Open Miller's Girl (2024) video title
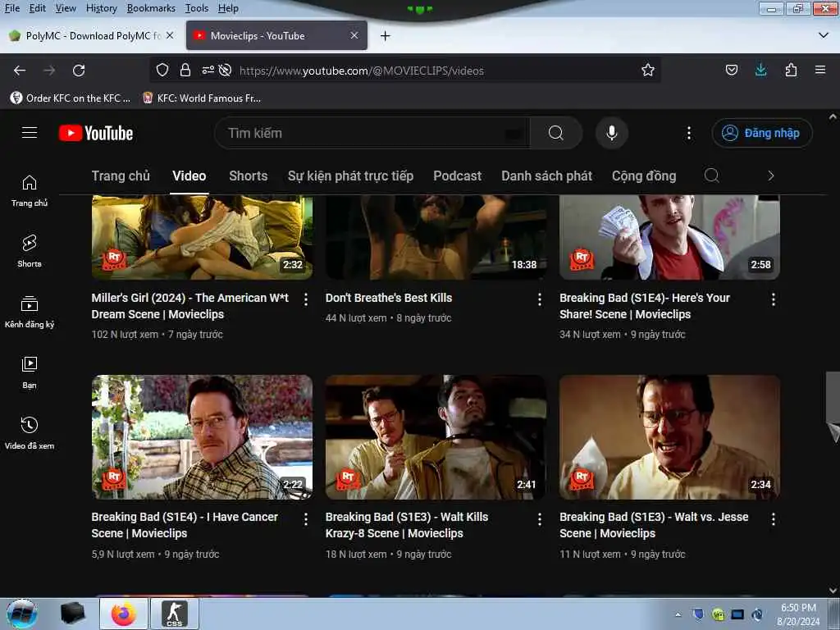This screenshot has height=630, width=840. (189, 306)
